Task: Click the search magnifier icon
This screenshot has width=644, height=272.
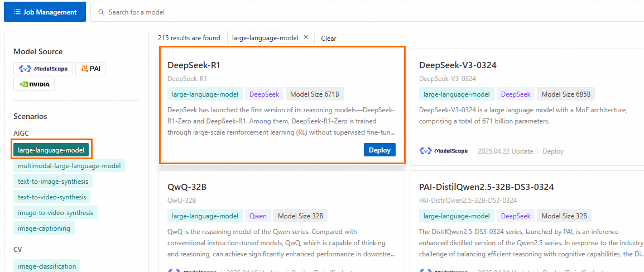Action: click(x=101, y=12)
